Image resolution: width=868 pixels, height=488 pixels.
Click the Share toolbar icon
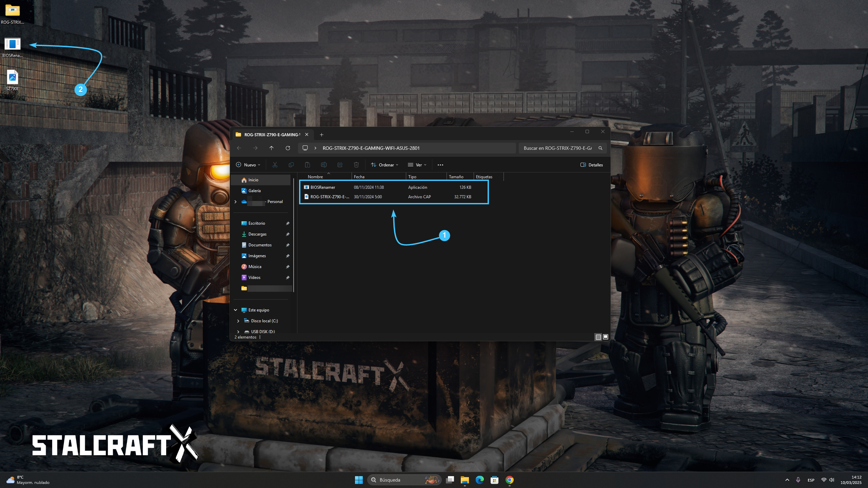point(340,165)
